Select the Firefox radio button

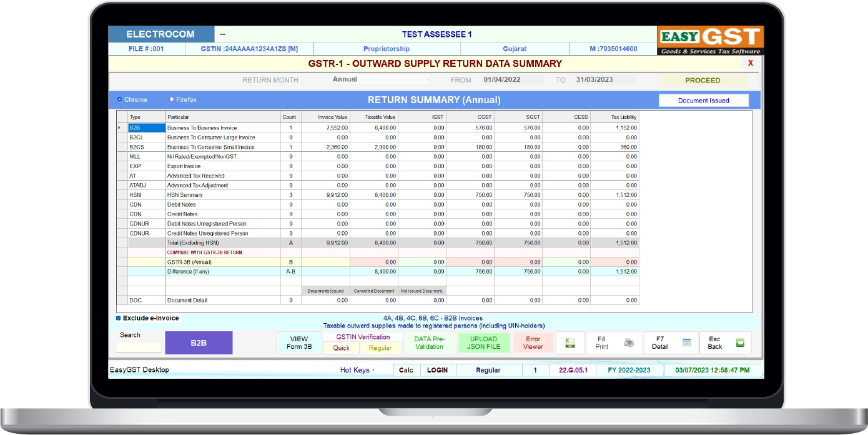coord(172,99)
